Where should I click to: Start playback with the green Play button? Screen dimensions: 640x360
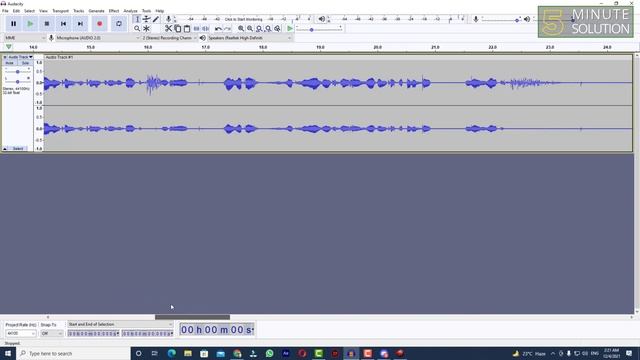pos(30,24)
